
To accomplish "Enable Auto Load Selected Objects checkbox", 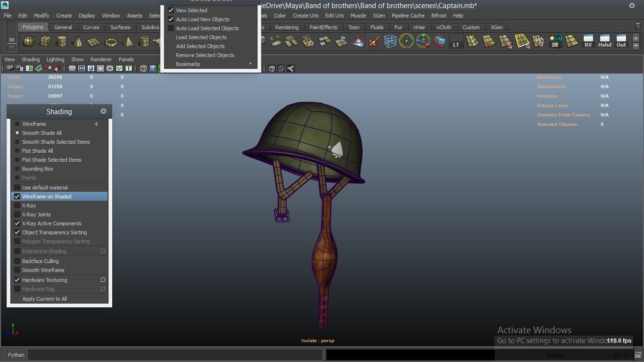I will click(171, 28).
